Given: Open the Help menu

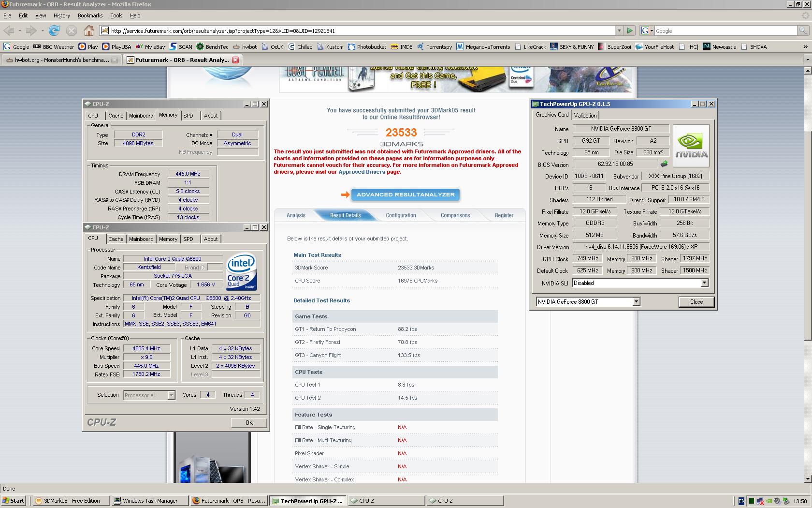Looking at the screenshot, I should (135, 15).
